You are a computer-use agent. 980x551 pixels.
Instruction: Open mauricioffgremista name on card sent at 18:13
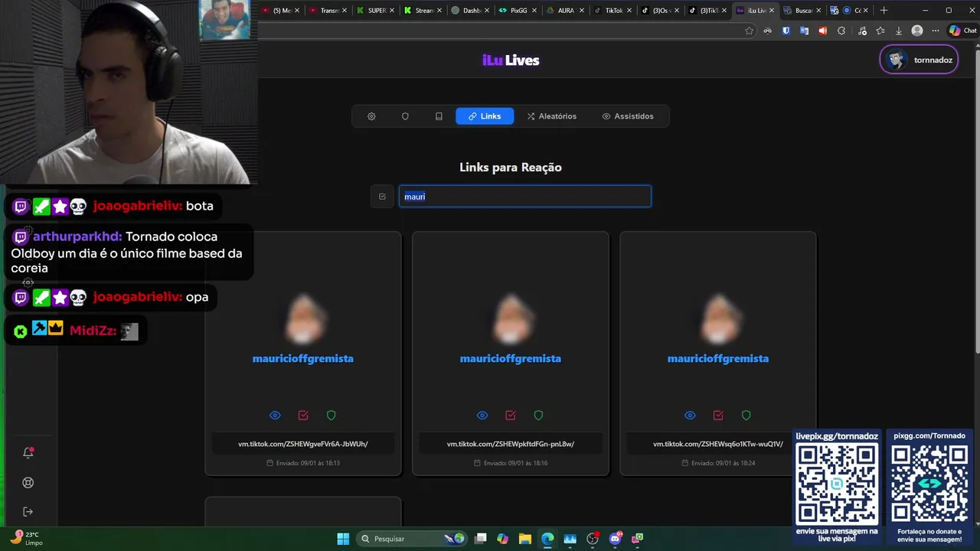303,358
